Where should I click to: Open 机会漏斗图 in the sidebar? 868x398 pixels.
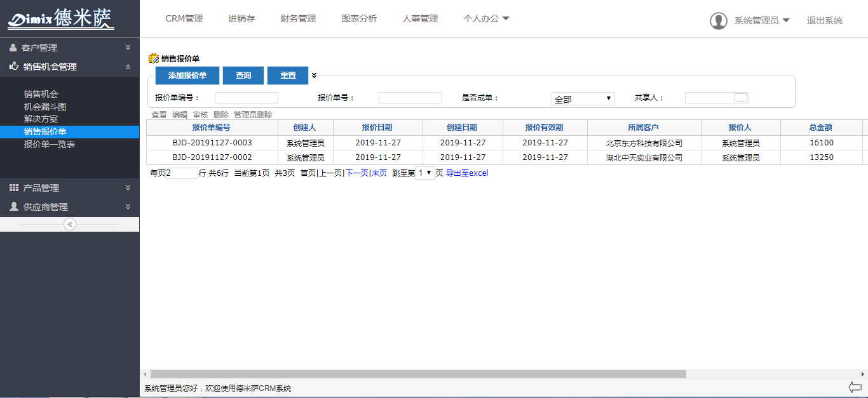coord(45,107)
